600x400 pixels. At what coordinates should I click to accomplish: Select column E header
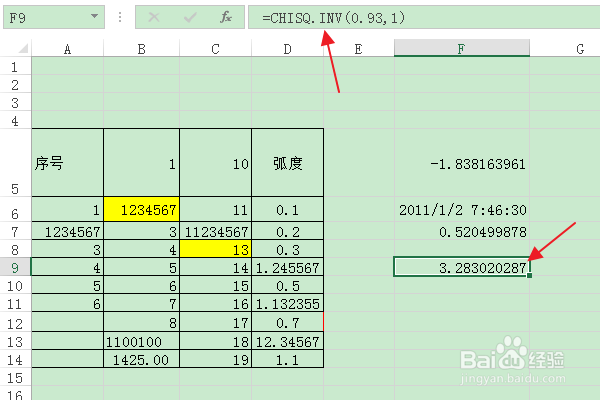coord(359,49)
